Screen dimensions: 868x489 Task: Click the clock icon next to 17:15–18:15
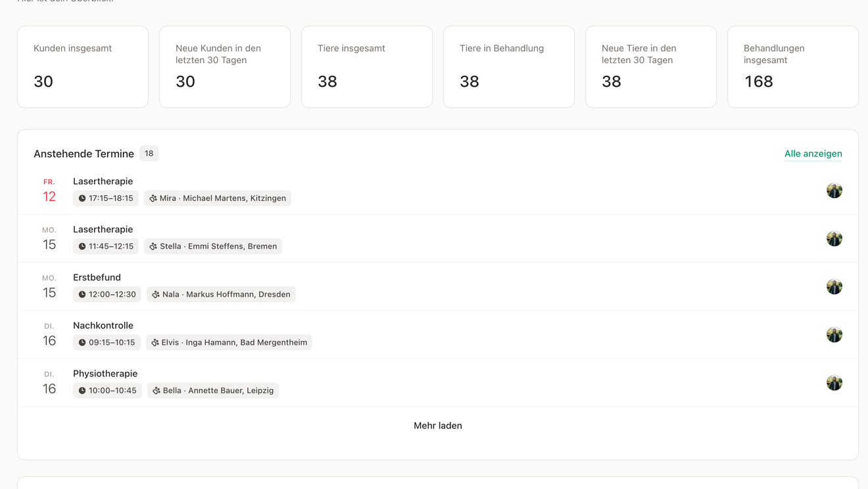point(82,198)
